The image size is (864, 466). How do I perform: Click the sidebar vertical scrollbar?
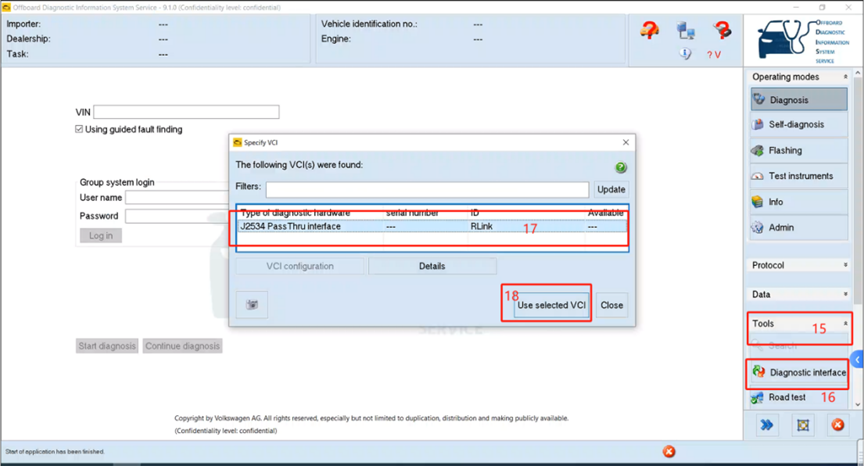click(x=857, y=193)
